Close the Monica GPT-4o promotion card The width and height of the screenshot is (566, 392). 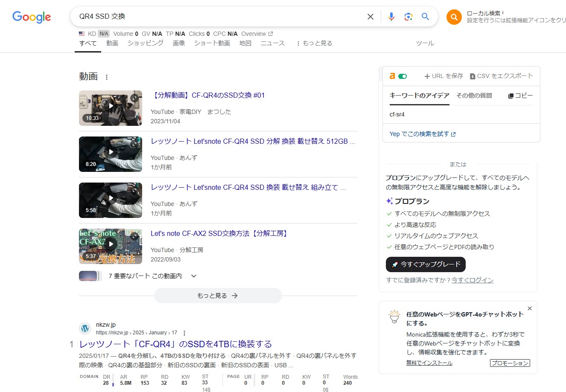point(530,308)
